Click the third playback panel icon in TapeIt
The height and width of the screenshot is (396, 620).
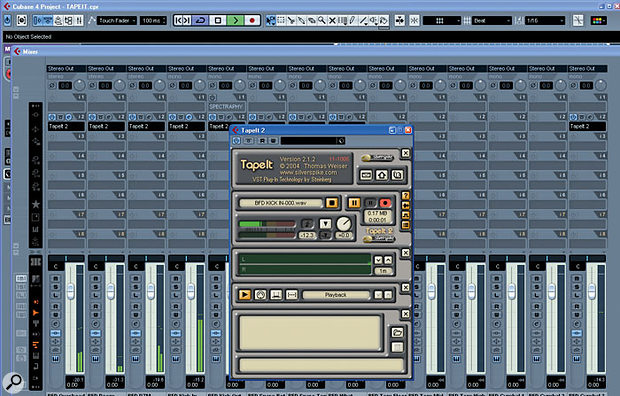276,295
